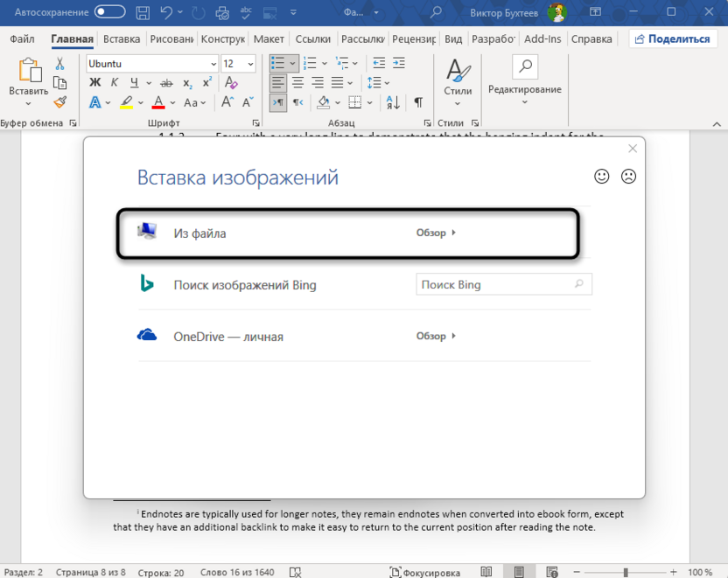Apply red font color
This screenshot has height=578, width=728.
pyautogui.click(x=158, y=102)
